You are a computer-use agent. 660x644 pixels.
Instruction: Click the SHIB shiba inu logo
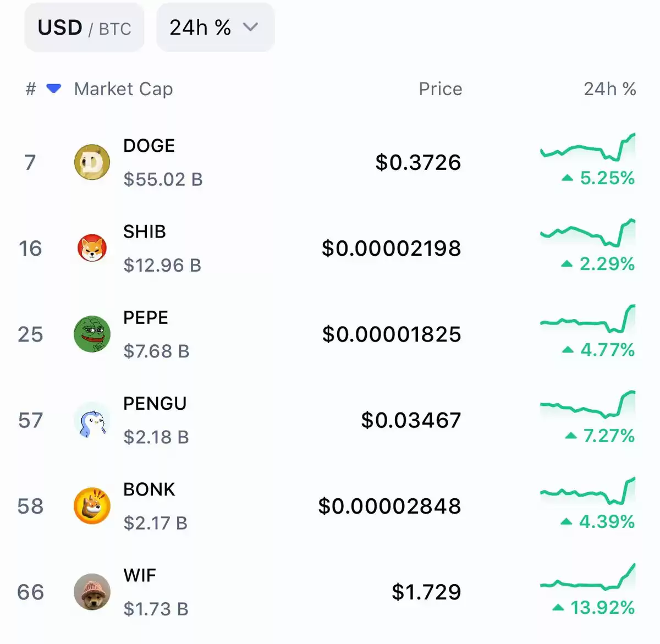(x=92, y=248)
